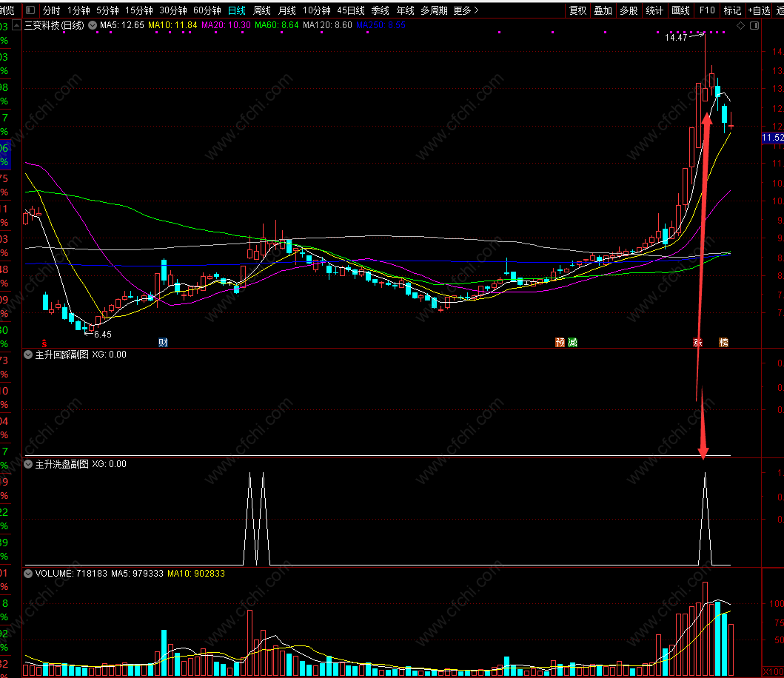Click the 榜 marker icon
This screenshot has width=784, height=678.
[x=723, y=343]
